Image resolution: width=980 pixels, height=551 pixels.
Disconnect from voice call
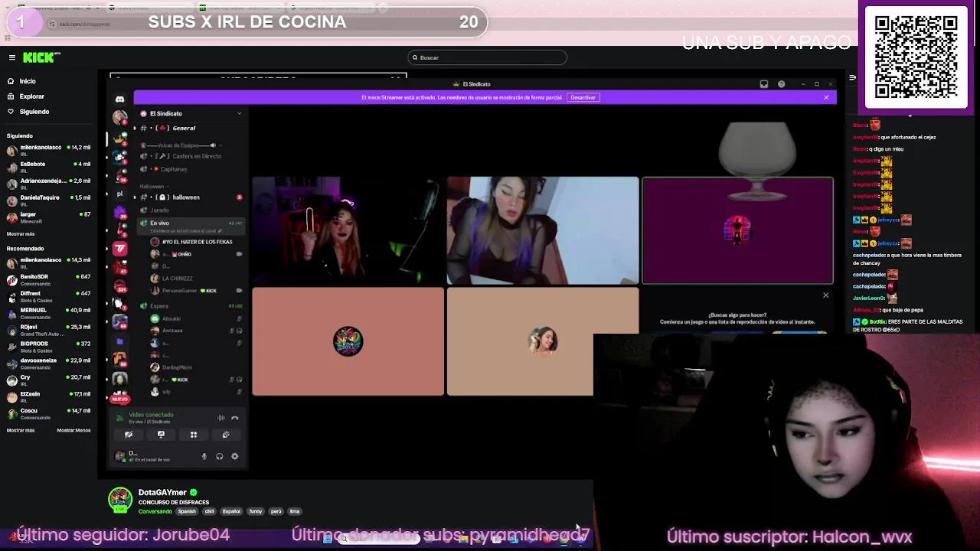[x=235, y=418]
